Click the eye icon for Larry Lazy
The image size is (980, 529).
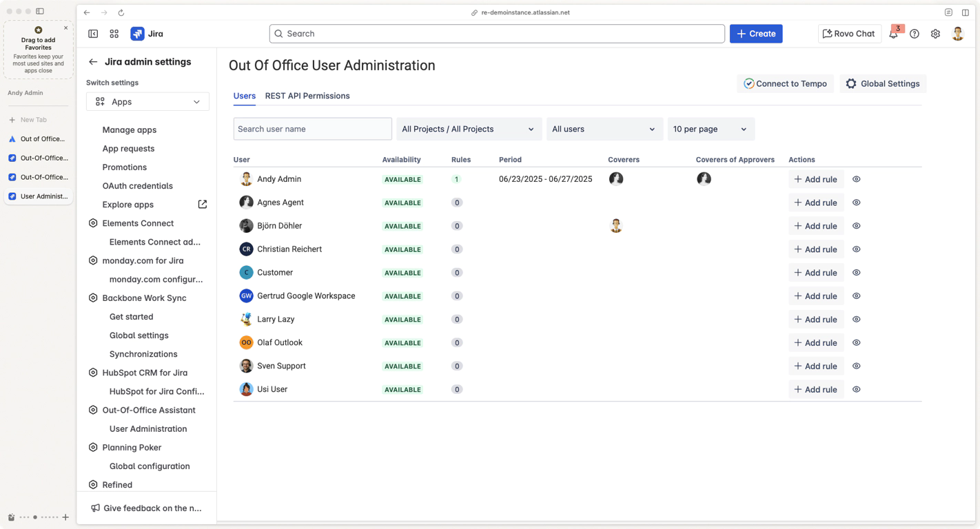pos(857,320)
